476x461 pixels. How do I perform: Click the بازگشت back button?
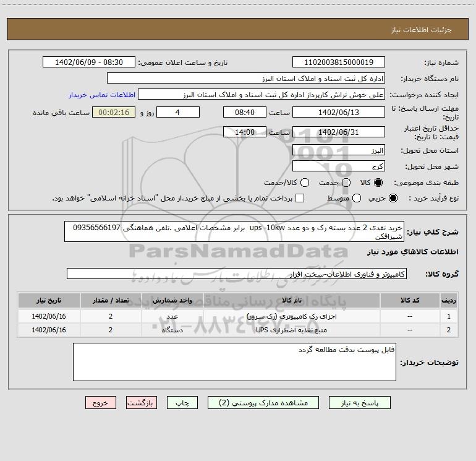tap(142, 403)
